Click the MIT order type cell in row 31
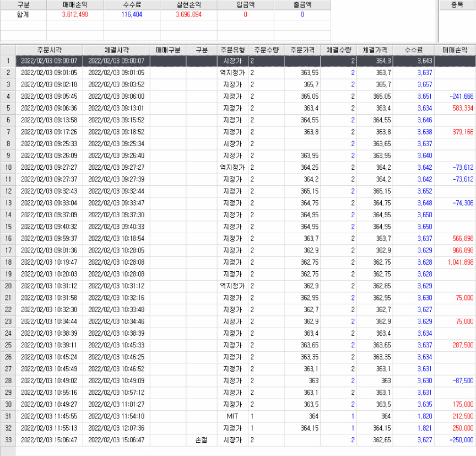 [x=232, y=416]
